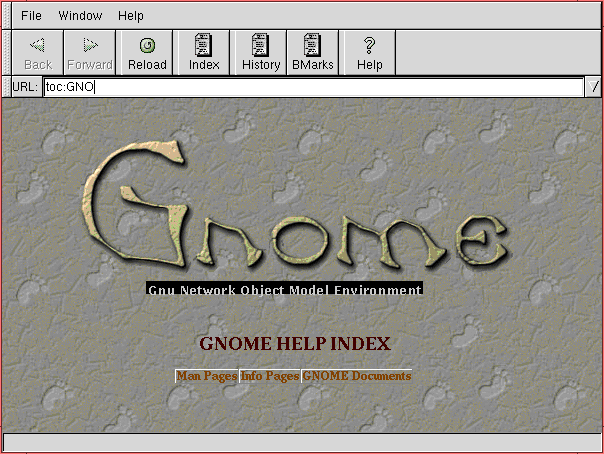Click the slash button beside URL field
This screenshot has height=454, width=604.
tap(594, 87)
